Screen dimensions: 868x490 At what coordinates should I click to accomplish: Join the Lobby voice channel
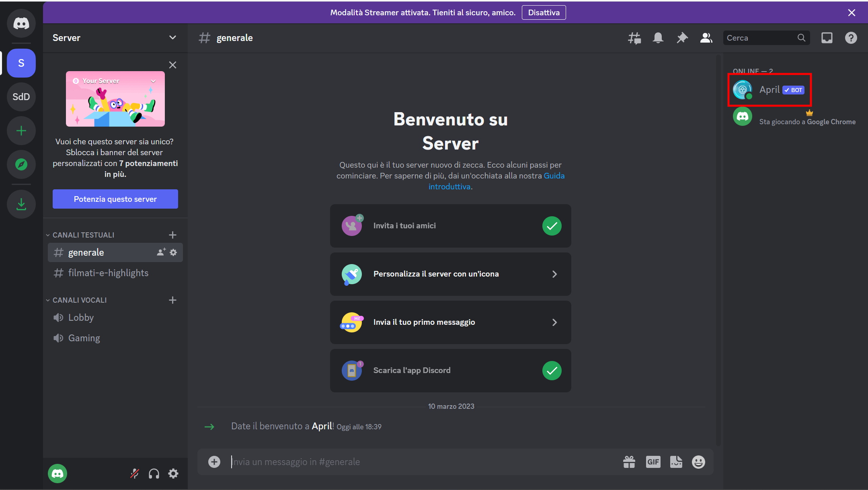click(81, 318)
